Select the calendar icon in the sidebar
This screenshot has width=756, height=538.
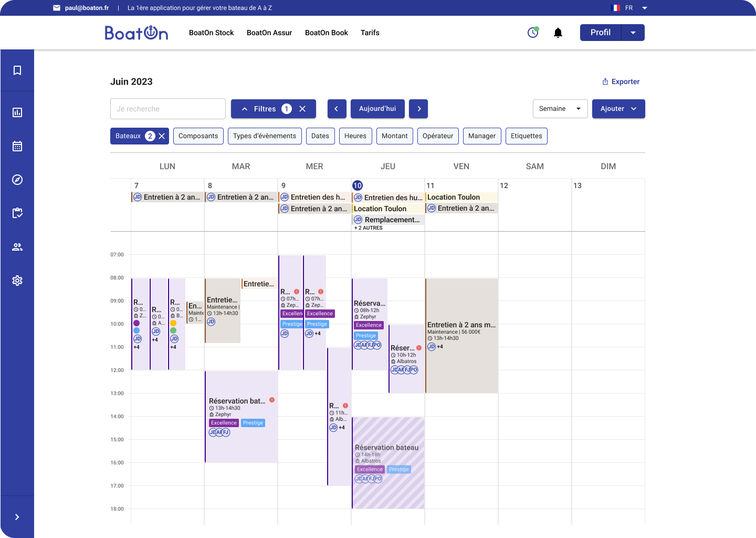[x=17, y=146]
